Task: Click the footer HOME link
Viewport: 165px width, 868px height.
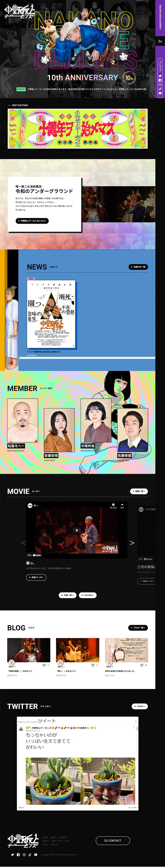Action: [45, 837]
